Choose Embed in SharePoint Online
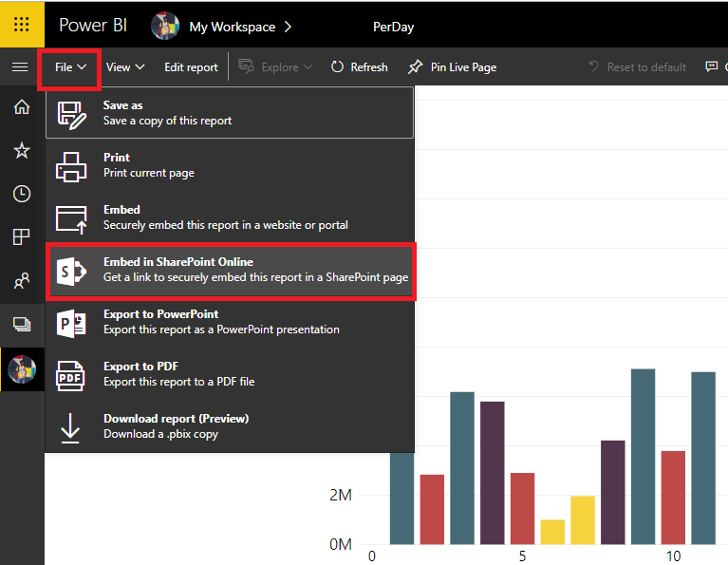728x565 pixels. (231, 271)
